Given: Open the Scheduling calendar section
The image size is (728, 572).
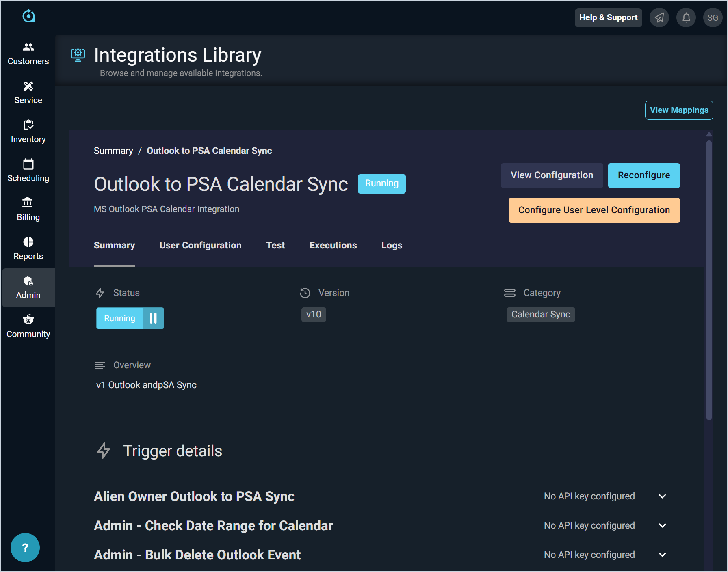Looking at the screenshot, I should point(28,171).
